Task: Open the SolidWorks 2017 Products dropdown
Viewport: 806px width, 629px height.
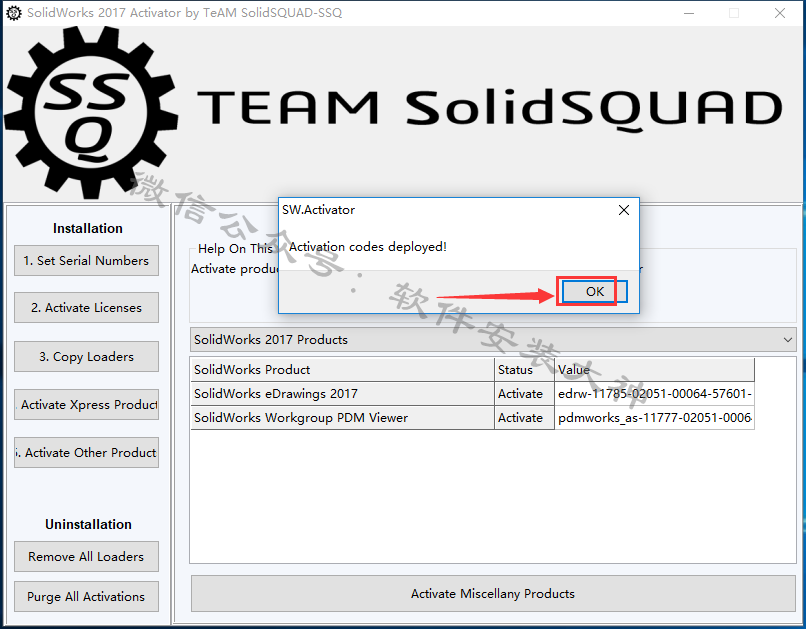Action: [493, 340]
